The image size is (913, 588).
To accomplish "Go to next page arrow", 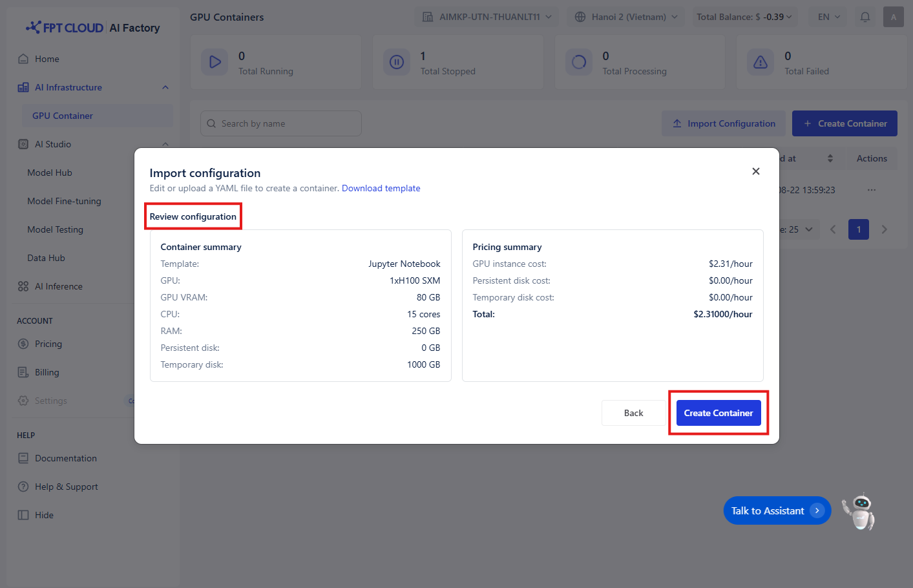I will tap(885, 229).
